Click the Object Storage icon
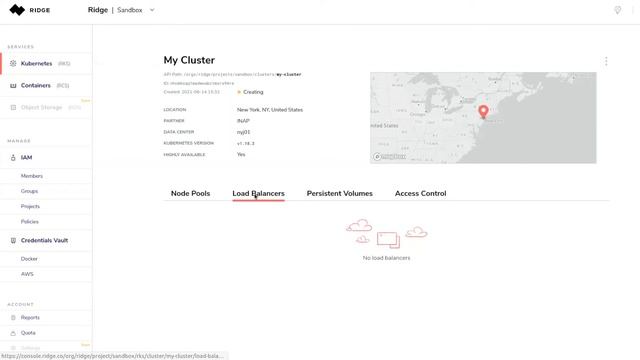Image resolution: width=640 pixels, height=360 pixels. (13, 107)
